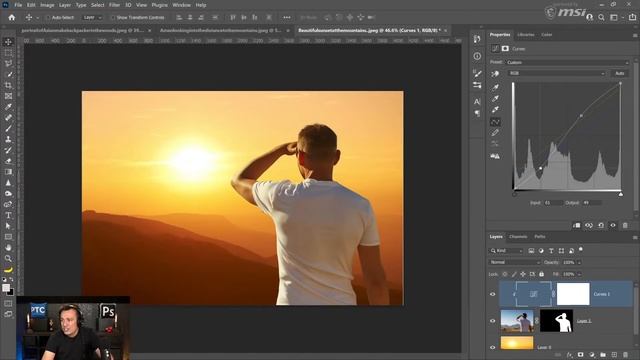Image resolution: width=640 pixels, height=360 pixels.
Task: Open the RGB channel dropdown in Curves
Action: pos(556,73)
